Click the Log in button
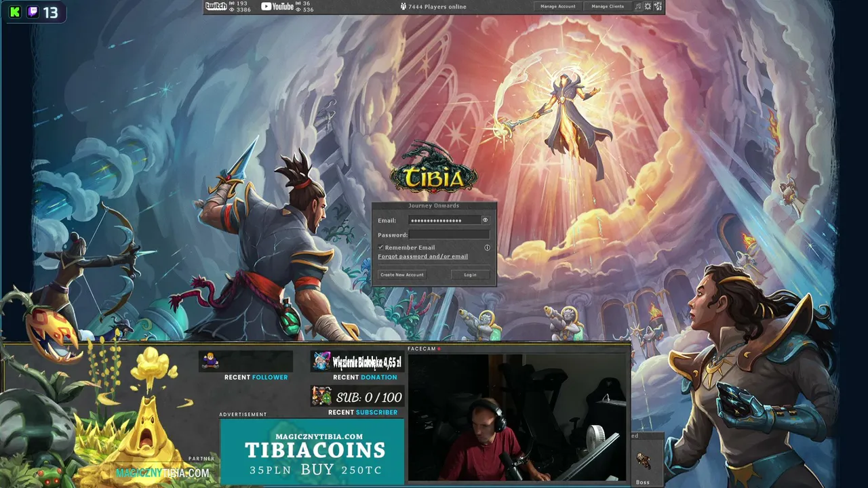Screen dimensions: 868x488 [x=470, y=274]
